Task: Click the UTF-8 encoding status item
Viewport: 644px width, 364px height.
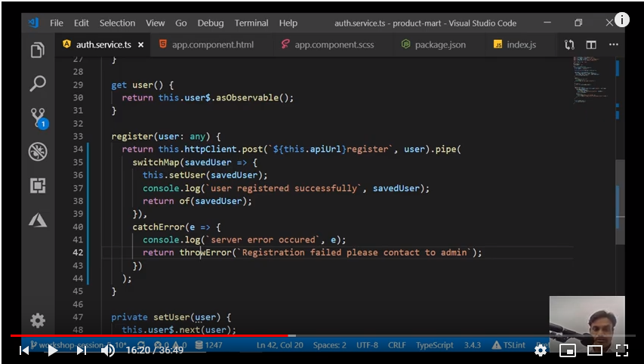Action: [x=367, y=345]
